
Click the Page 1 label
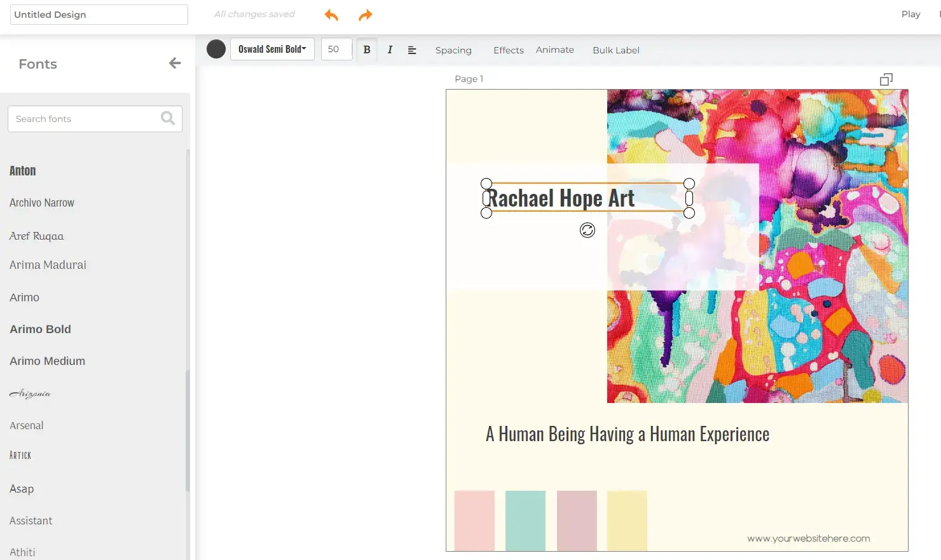click(469, 79)
